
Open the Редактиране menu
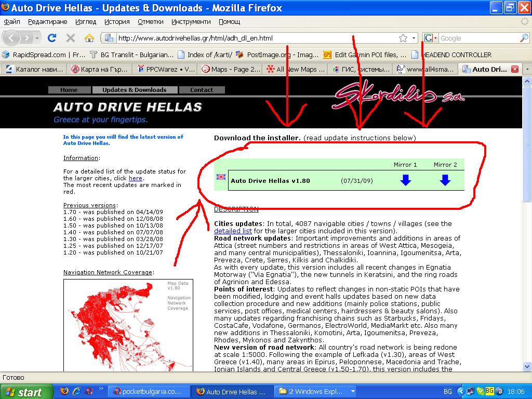click(x=47, y=22)
